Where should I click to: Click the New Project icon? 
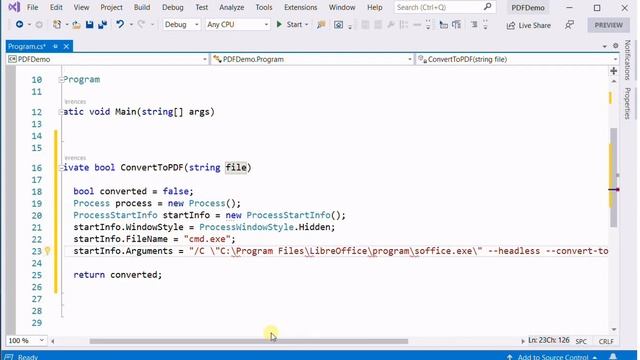tap(57, 24)
